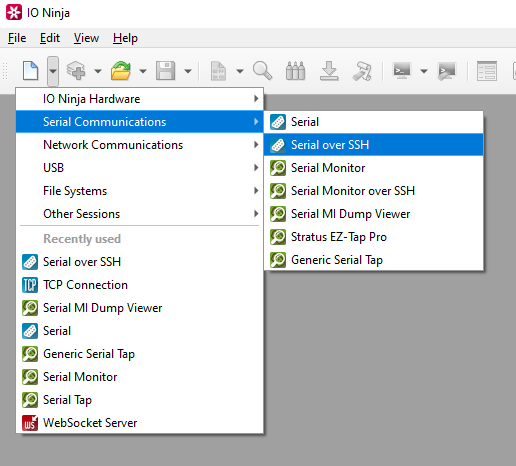
Task: Click the magnifier Find icon
Action: [x=262, y=71]
